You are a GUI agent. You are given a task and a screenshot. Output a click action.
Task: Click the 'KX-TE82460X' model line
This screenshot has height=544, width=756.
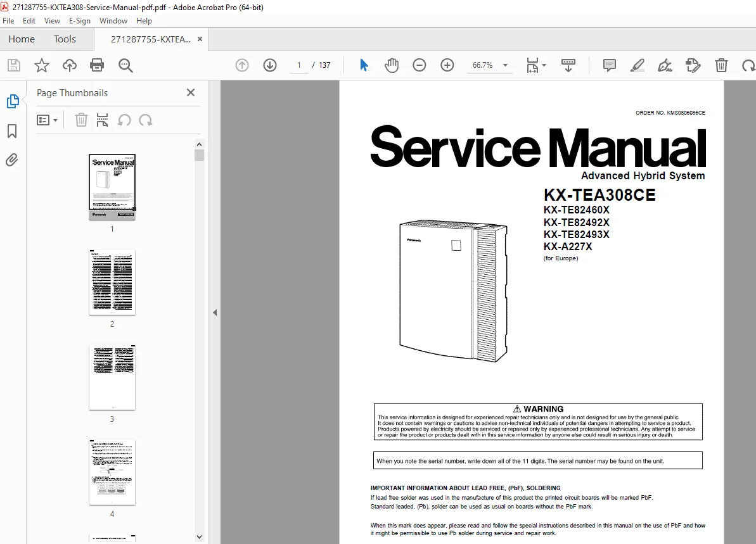(x=577, y=210)
